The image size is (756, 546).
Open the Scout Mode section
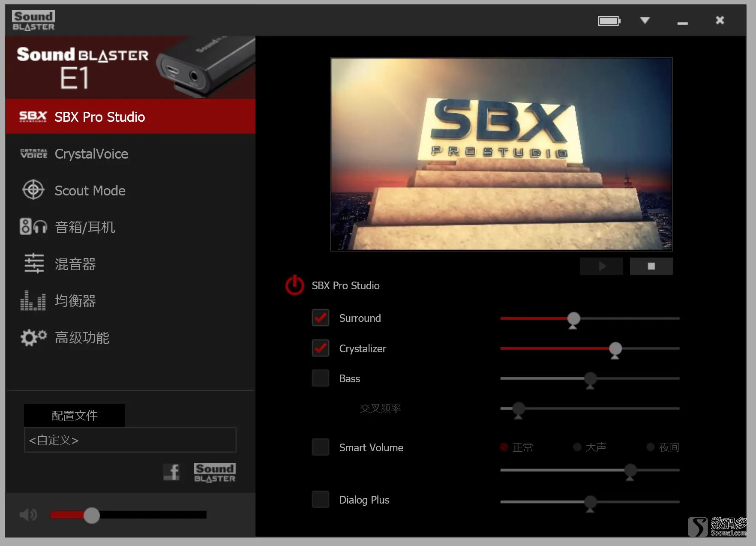coord(131,190)
